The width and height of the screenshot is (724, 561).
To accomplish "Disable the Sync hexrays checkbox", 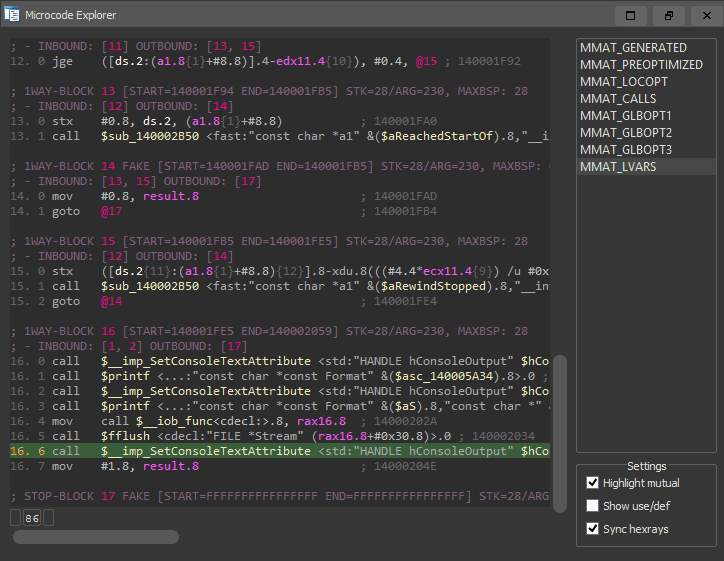I will pos(594,529).
